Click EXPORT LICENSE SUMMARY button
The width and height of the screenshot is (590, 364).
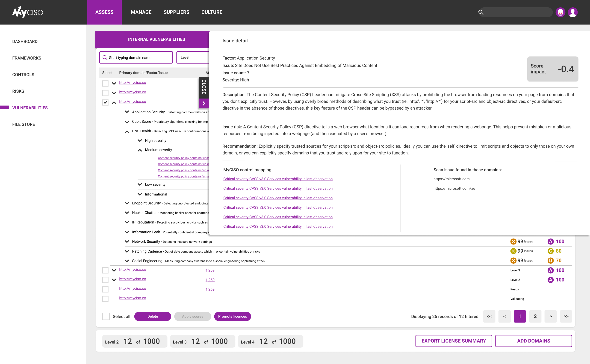pyautogui.click(x=453, y=341)
